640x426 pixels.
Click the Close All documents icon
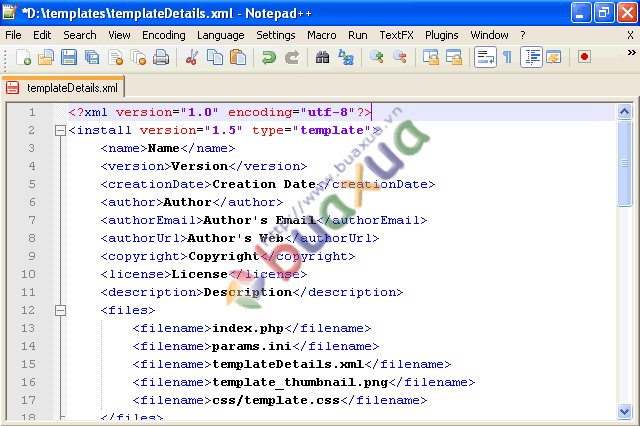point(138,57)
